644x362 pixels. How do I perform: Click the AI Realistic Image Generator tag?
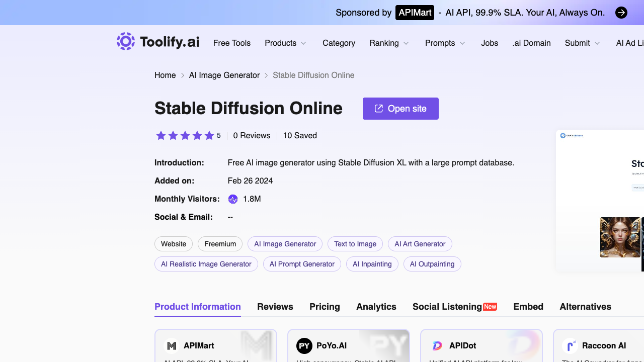tap(206, 264)
